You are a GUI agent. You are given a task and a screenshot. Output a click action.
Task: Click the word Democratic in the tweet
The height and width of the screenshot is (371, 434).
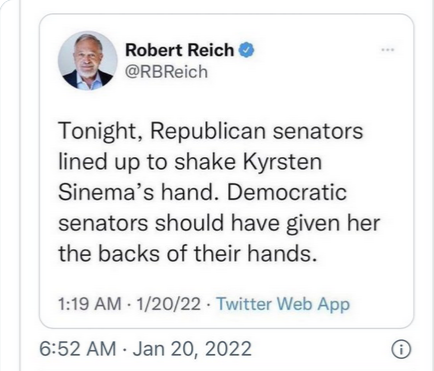click(287, 193)
